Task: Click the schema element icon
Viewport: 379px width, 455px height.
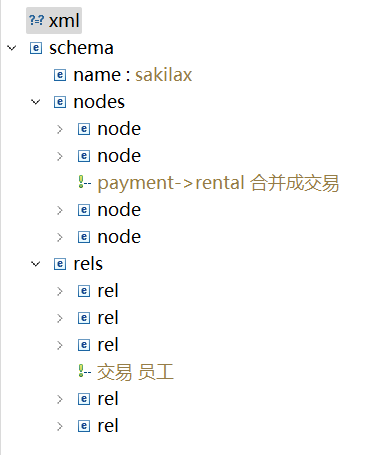Action: [x=36, y=48]
